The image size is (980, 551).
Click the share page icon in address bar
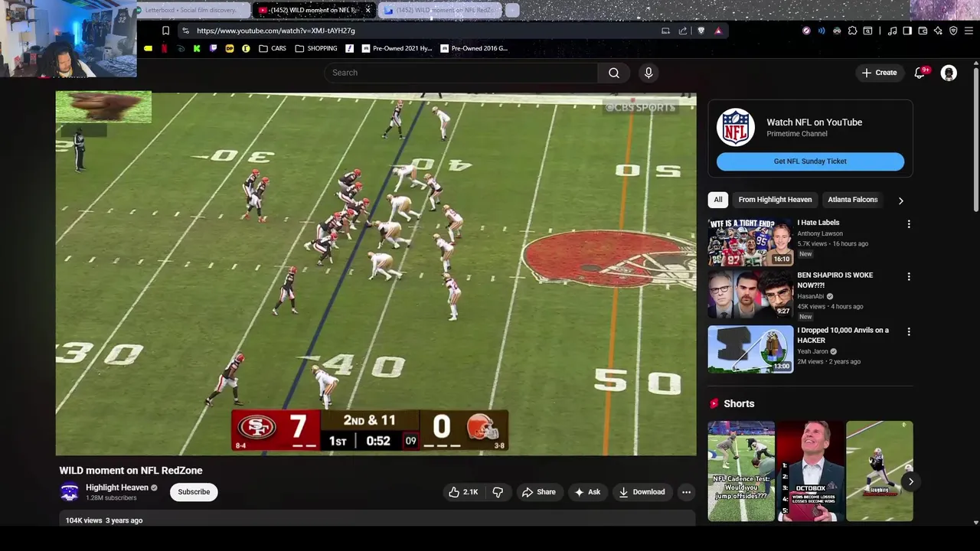tap(682, 31)
